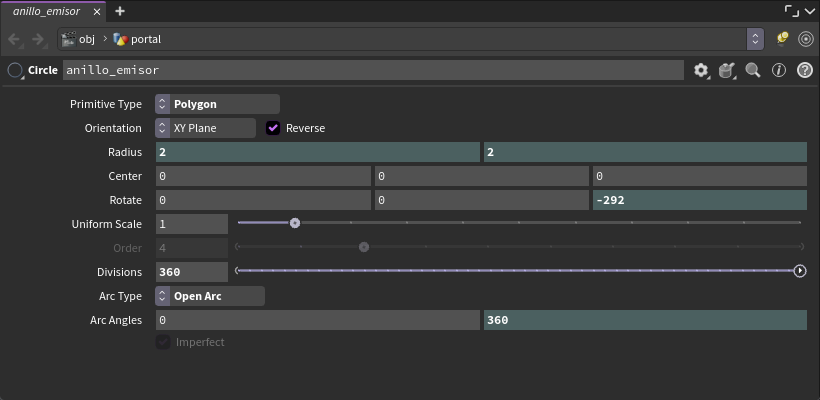This screenshot has height=400, width=820.
Task: Add a new pane tab with plus
Action: [120, 11]
